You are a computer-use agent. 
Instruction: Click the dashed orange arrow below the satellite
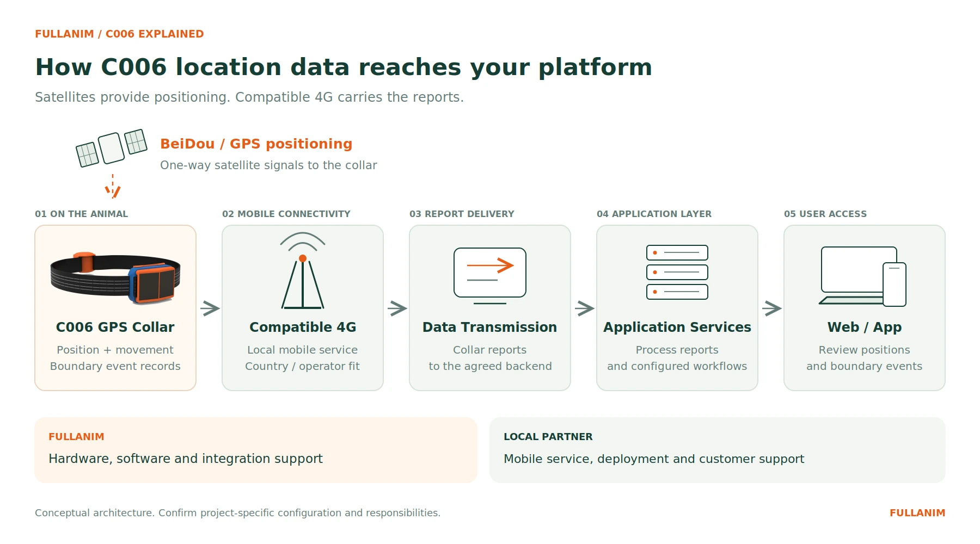(x=113, y=186)
